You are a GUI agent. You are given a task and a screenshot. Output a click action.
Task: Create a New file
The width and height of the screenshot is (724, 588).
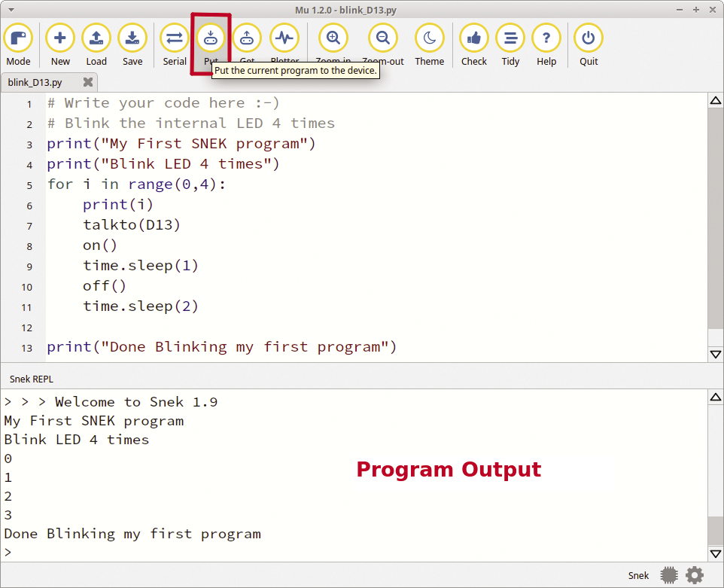coord(60,45)
